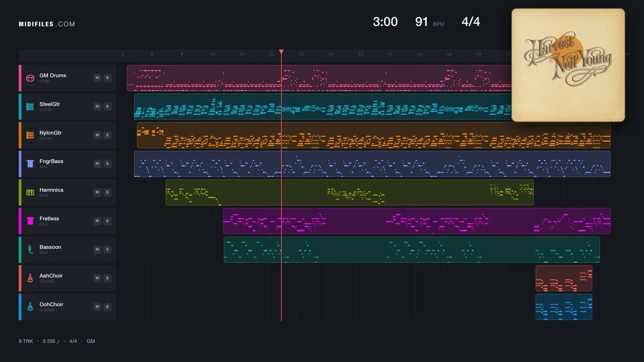Viewport: 644px width, 362px height.
Task: Mute the Fretless track
Action: (97, 221)
